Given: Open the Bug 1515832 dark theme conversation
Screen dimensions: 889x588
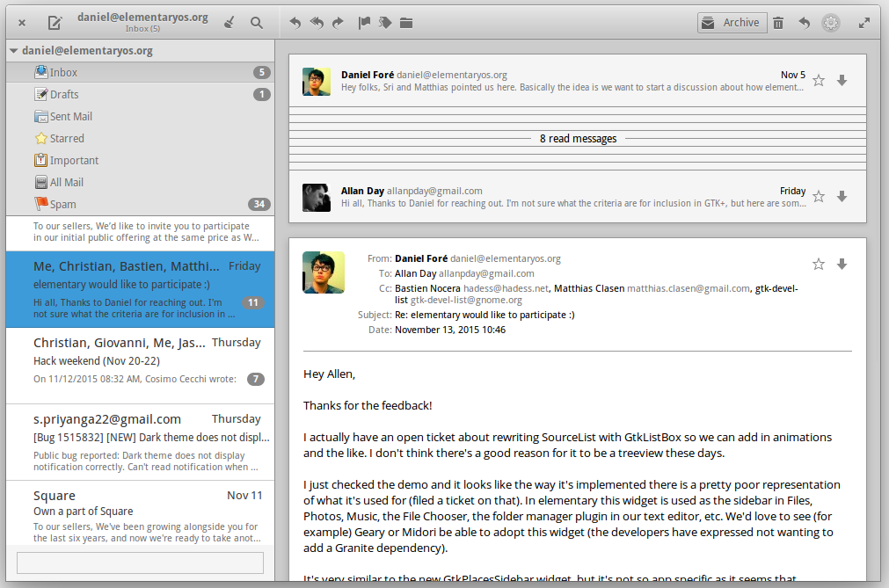Looking at the screenshot, I should click(x=140, y=442).
